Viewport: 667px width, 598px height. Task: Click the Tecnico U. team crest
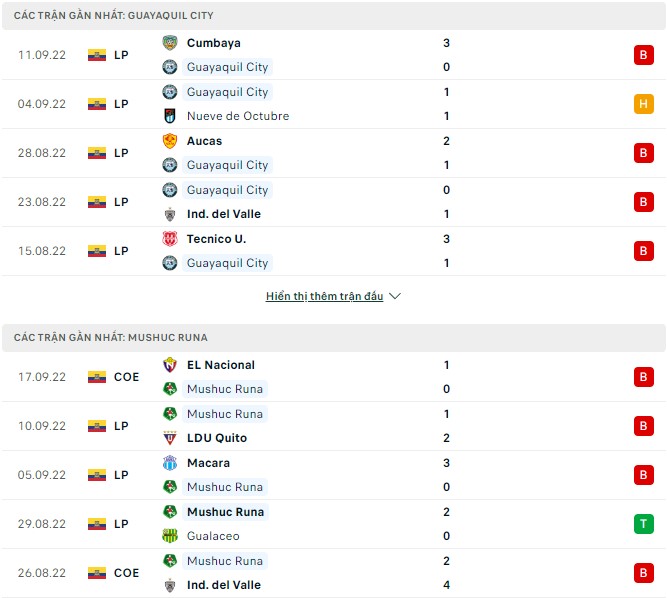coord(169,239)
